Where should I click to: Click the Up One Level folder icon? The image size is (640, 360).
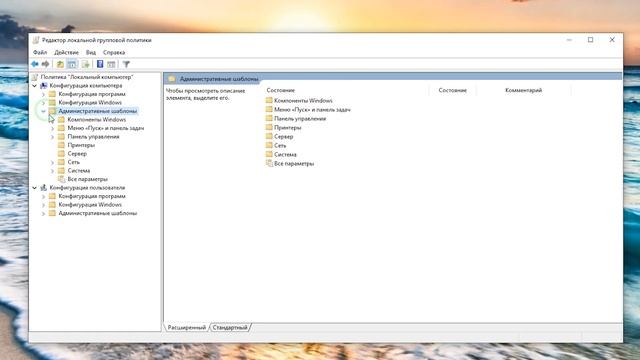point(60,64)
